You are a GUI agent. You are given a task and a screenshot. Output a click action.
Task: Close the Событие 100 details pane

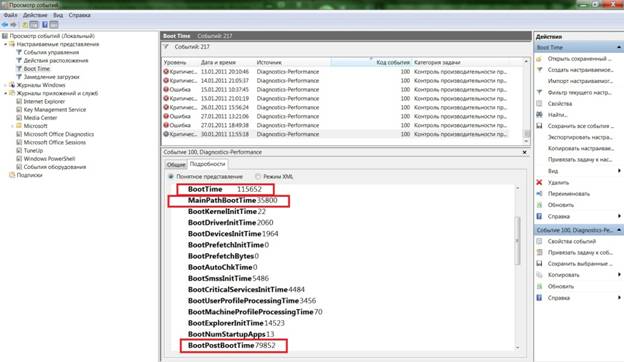(525, 152)
